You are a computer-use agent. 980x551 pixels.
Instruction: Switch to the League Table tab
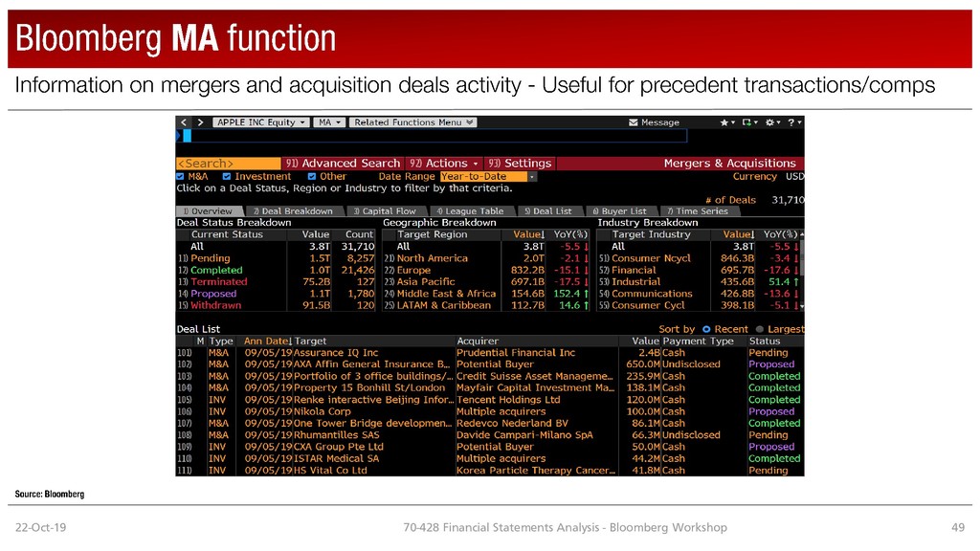coord(470,211)
